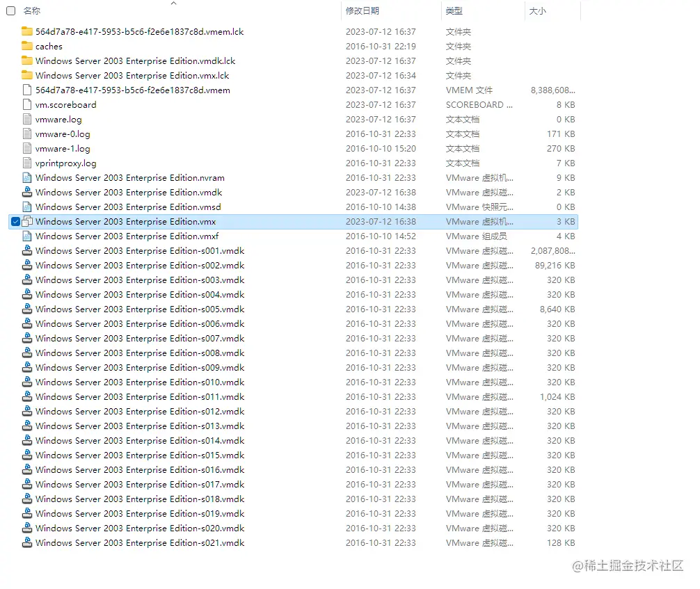Select file name Edition-s012.vmdk
700x589 pixels.
click(140, 411)
